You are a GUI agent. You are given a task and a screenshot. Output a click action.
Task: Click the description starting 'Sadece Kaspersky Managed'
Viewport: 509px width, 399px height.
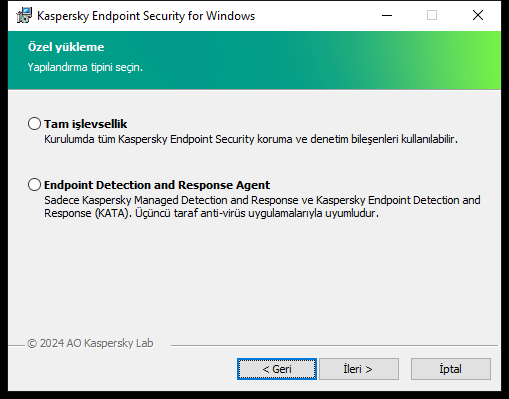click(262, 206)
